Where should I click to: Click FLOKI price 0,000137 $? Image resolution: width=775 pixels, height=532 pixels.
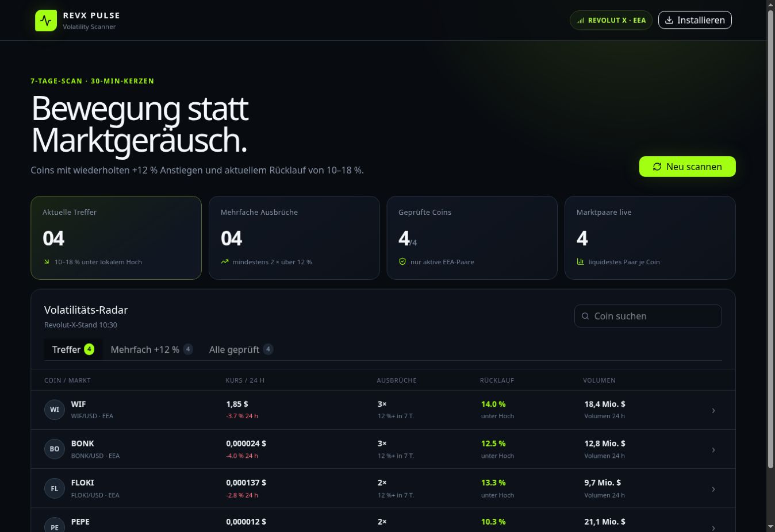[x=246, y=483]
